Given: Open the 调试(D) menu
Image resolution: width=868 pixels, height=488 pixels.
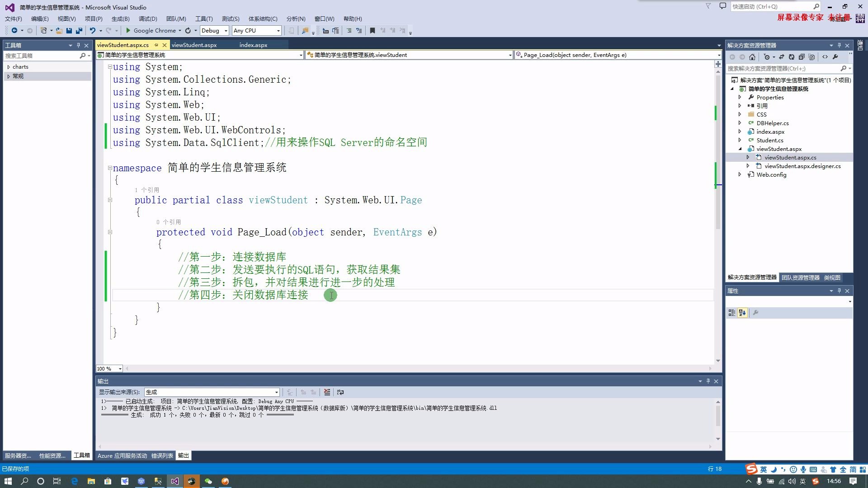Looking at the screenshot, I should pyautogui.click(x=148, y=19).
